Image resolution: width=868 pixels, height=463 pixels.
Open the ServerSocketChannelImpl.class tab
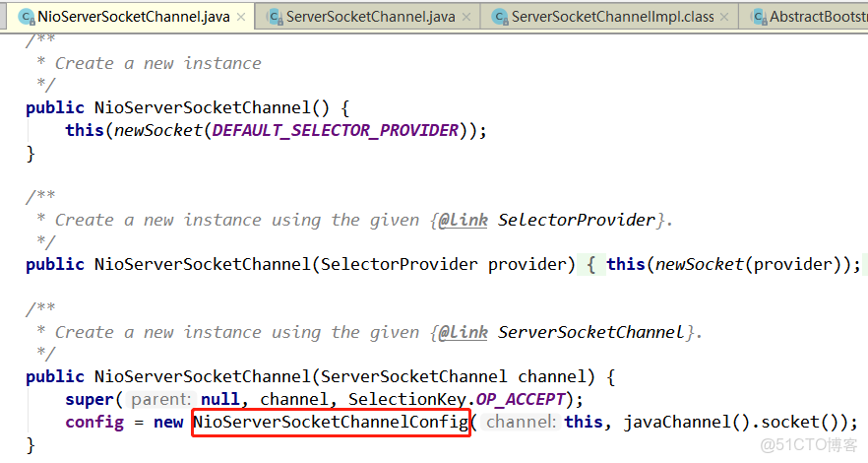pyautogui.click(x=609, y=17)
